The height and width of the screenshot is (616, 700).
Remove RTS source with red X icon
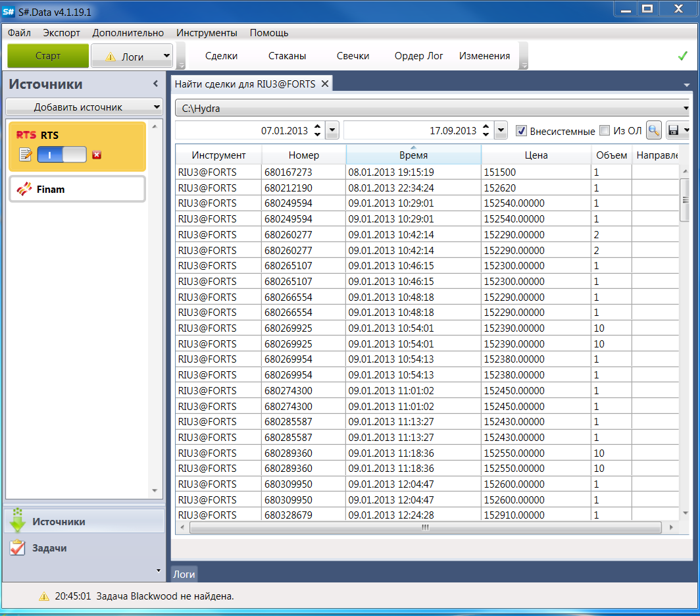tap(97, 155)
